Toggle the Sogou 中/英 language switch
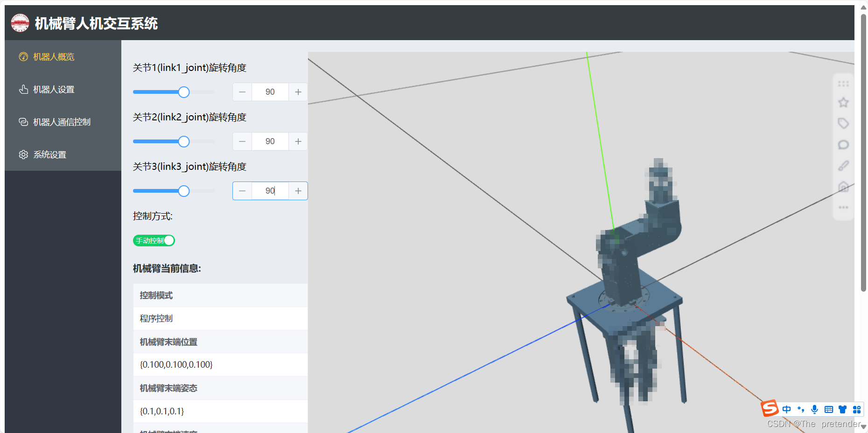Screen dimensions: 868x433 (x=787, y=409)
